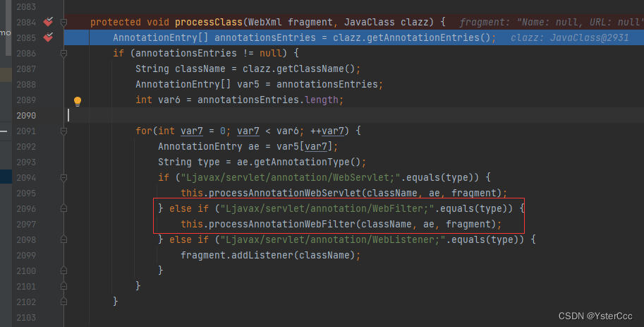This screenshot has height=327, width=644.
Task: Collapse the for loop fold at line 2091
Action: 63,131
